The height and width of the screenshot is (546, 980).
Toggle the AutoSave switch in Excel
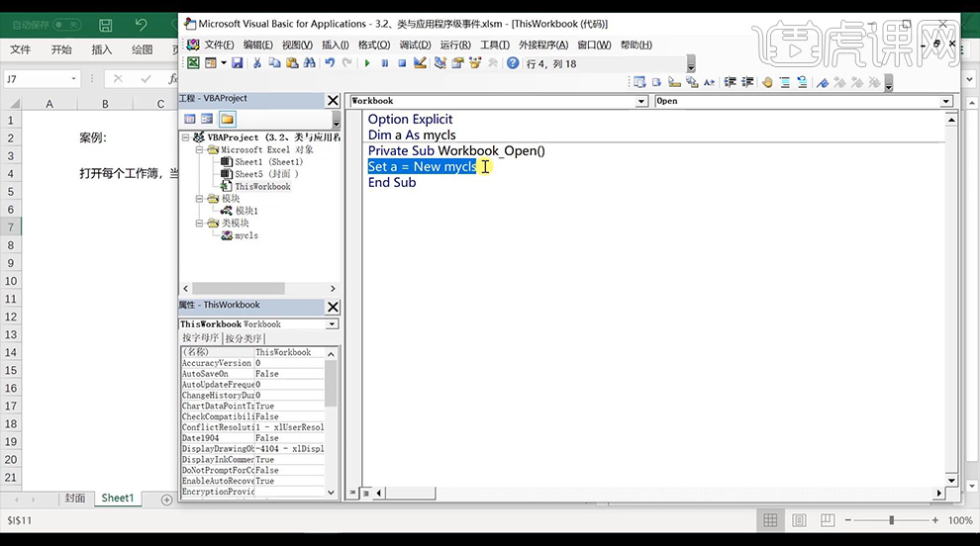(x=66, y=24)
